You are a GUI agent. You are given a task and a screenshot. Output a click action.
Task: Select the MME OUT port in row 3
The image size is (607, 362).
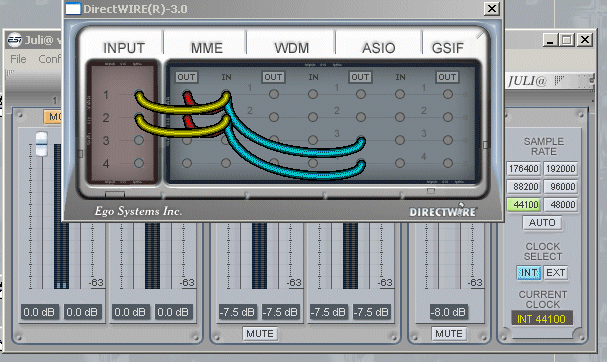coord(187,140)
